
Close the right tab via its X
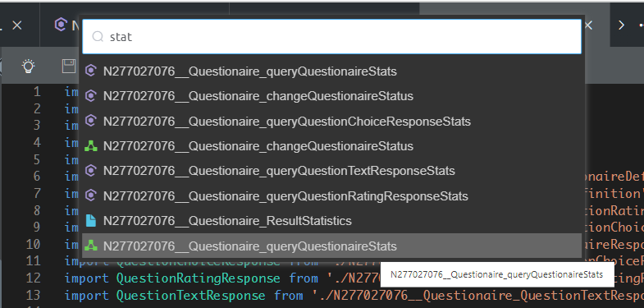(588, 25)
